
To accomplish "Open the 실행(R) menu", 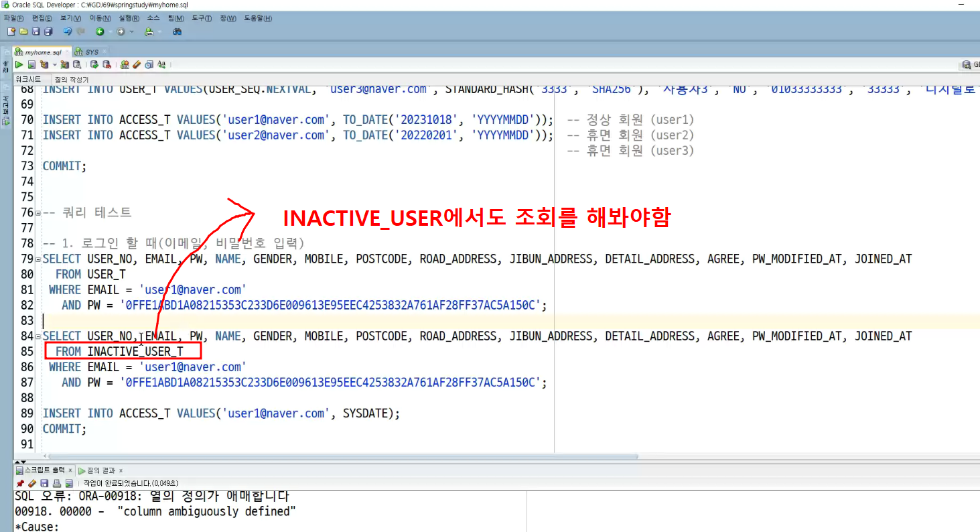I will pos(129,18).
